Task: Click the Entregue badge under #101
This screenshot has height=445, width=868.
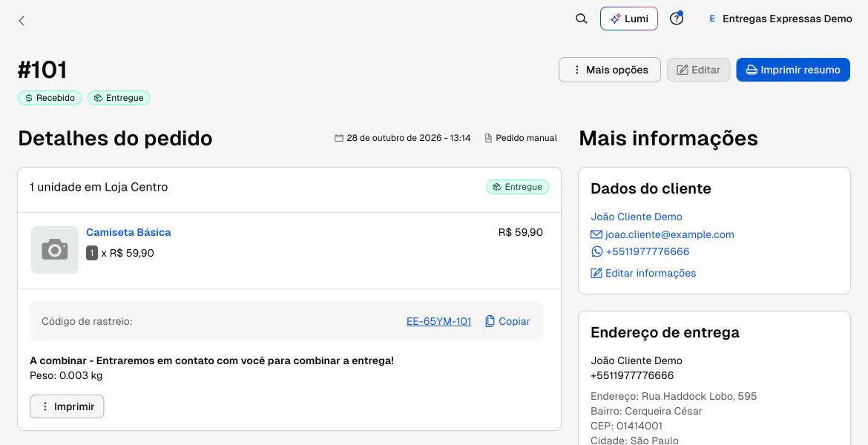Action: [119, 98]
